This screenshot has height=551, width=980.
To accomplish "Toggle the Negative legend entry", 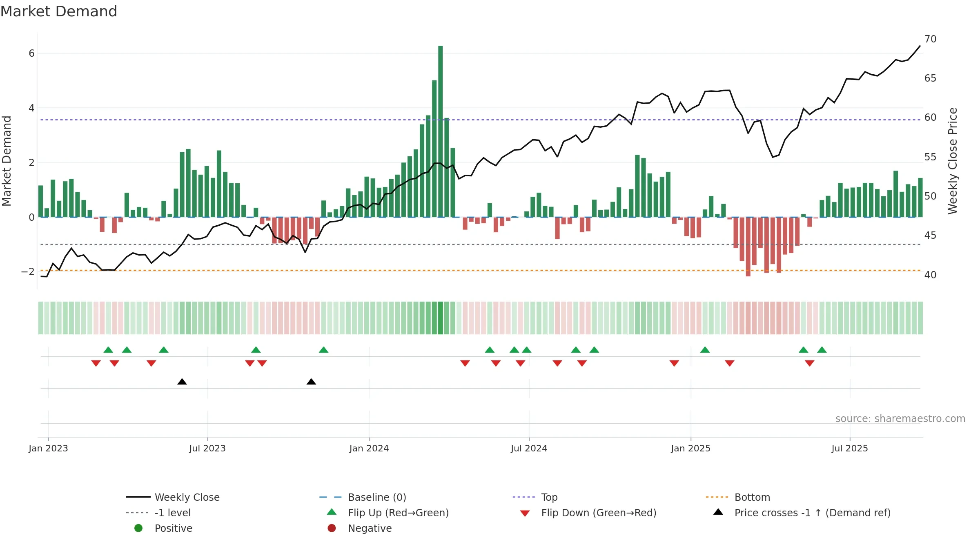I will [359, 528].
